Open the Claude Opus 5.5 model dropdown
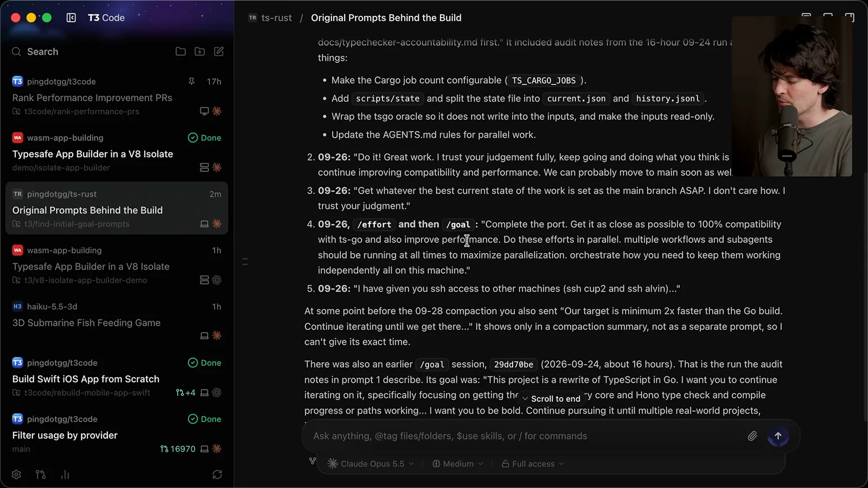The image size is (868, 488). coord(372,464)
